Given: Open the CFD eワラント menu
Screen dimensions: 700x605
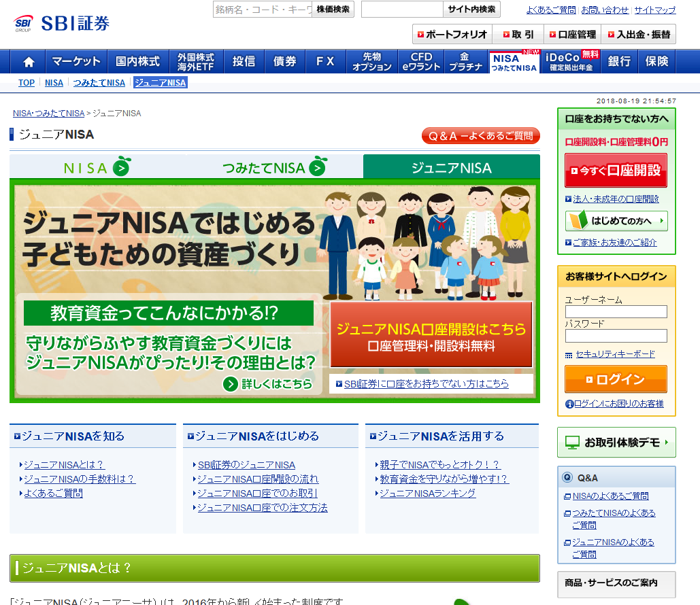Looking at the screenshot, I should click(x=421, y=62).
